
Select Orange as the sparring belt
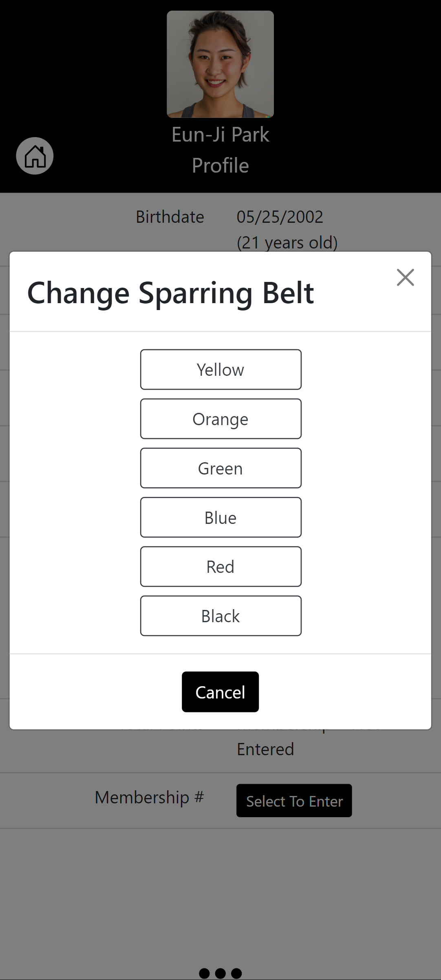coord(220,419)
